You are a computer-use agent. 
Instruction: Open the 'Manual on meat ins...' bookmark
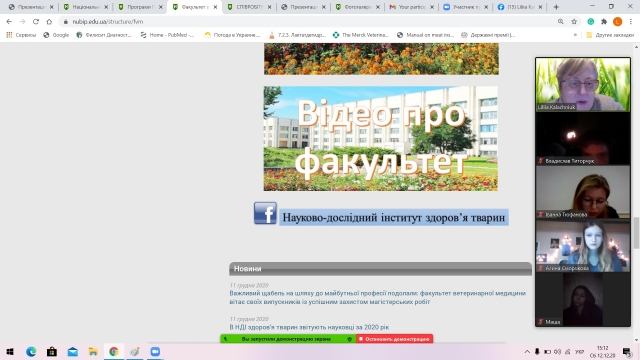point(426,35)
